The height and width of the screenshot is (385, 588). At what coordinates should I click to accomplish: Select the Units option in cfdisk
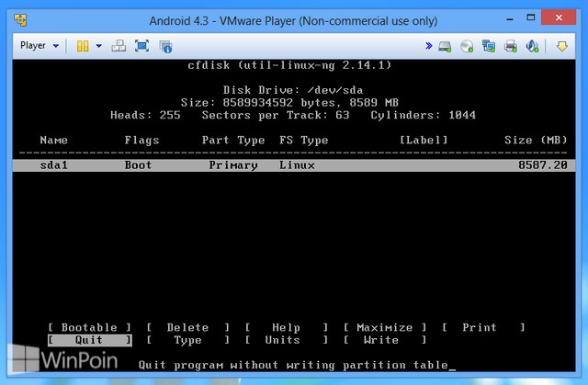(x=287, y=340)
